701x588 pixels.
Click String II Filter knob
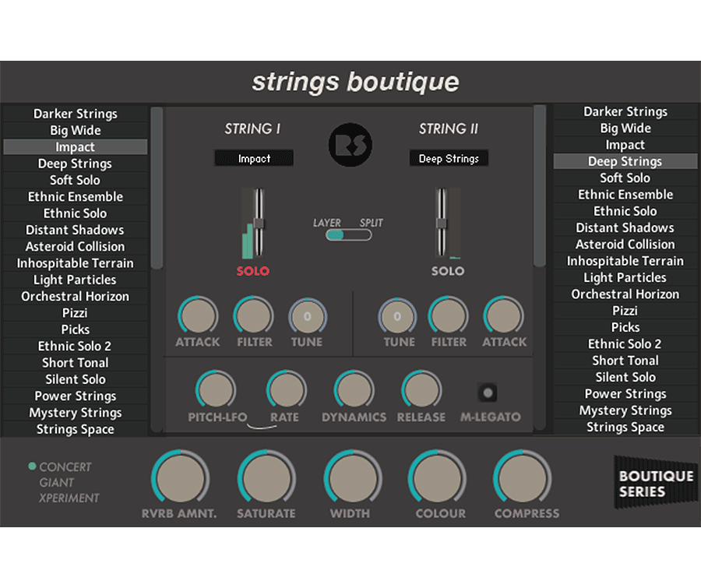click(x=449, y=315)
